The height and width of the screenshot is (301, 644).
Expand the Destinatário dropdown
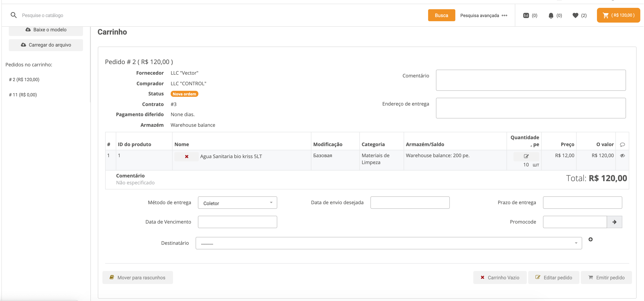pyautogui.click(x=388, y=243)
